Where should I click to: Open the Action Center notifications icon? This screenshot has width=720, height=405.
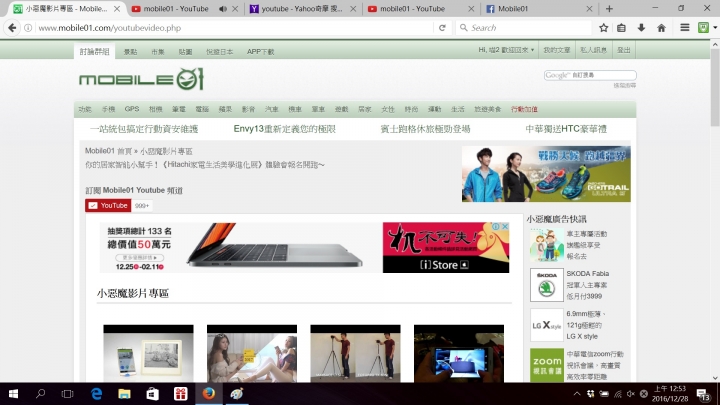[x=703, y=394]
